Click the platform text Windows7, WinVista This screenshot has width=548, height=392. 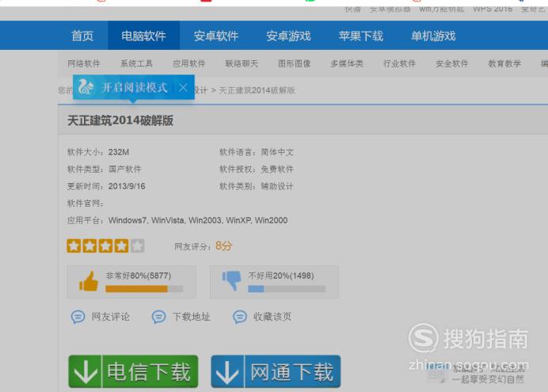pyautogui.click(x=146, y=220)
